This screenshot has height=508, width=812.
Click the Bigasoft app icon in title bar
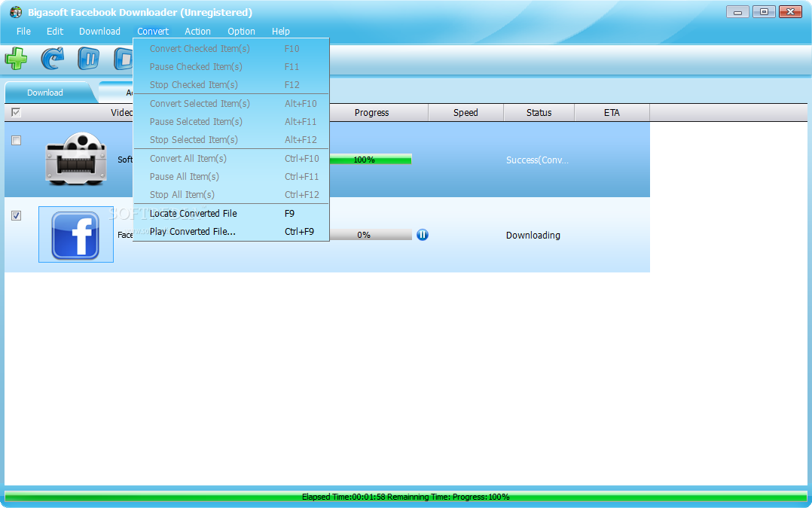(x=16, y=12)
